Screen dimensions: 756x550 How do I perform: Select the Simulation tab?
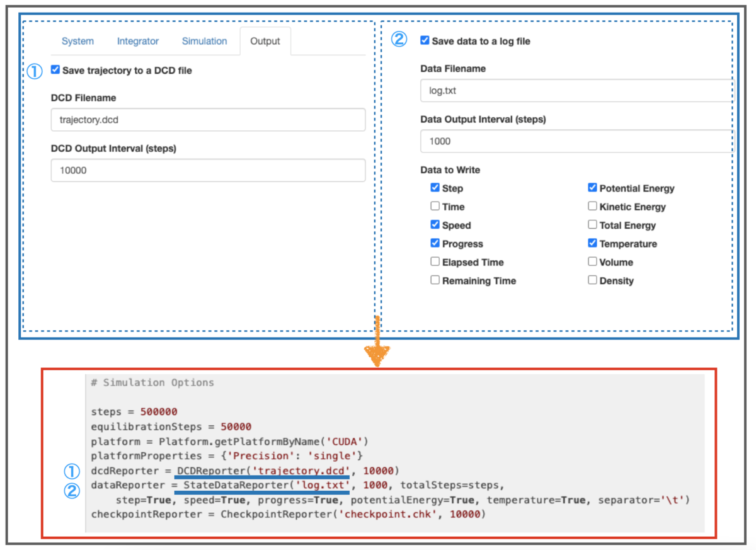[204, 42]
